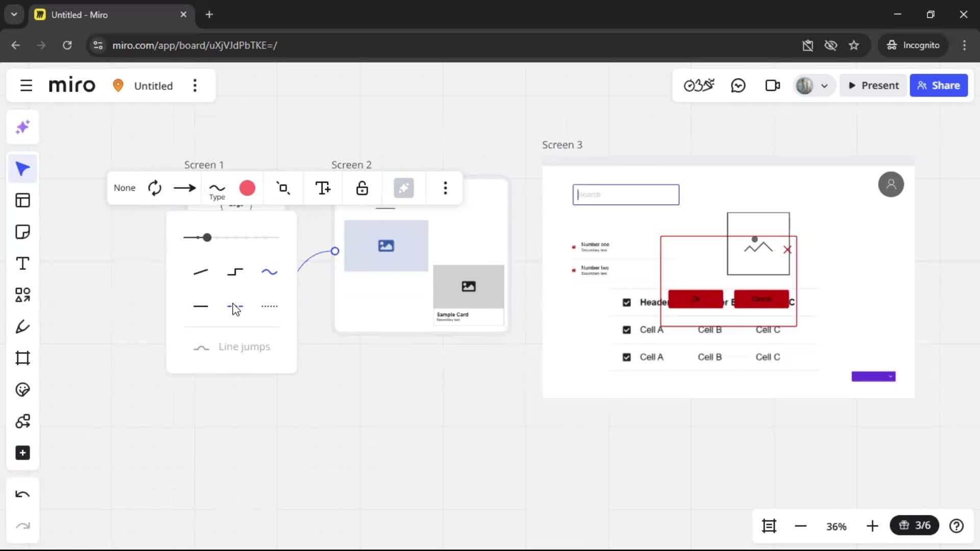Toggle the first Cell A row checkbox
This screenshot has width=980, height=551.
point(627,330)
